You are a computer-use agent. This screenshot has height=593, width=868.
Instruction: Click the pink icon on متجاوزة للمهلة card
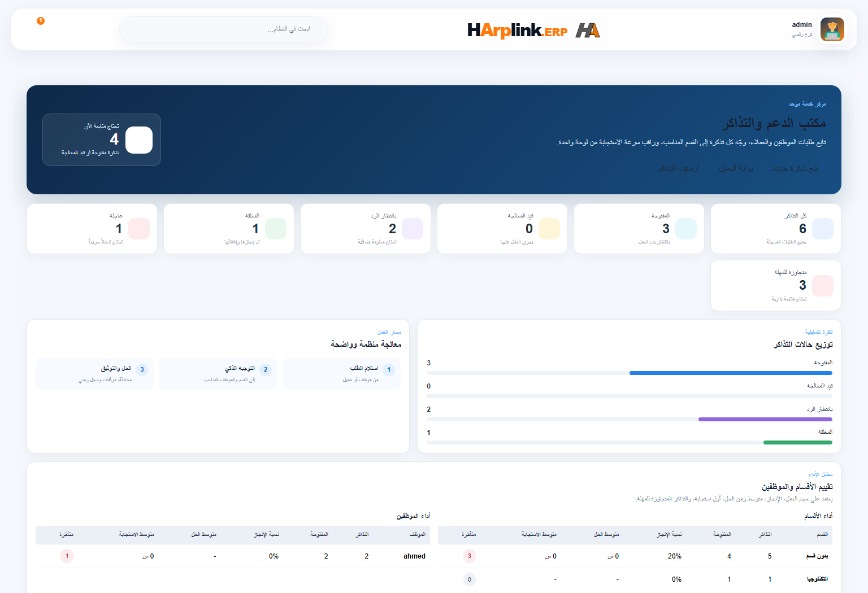(823, 286)
